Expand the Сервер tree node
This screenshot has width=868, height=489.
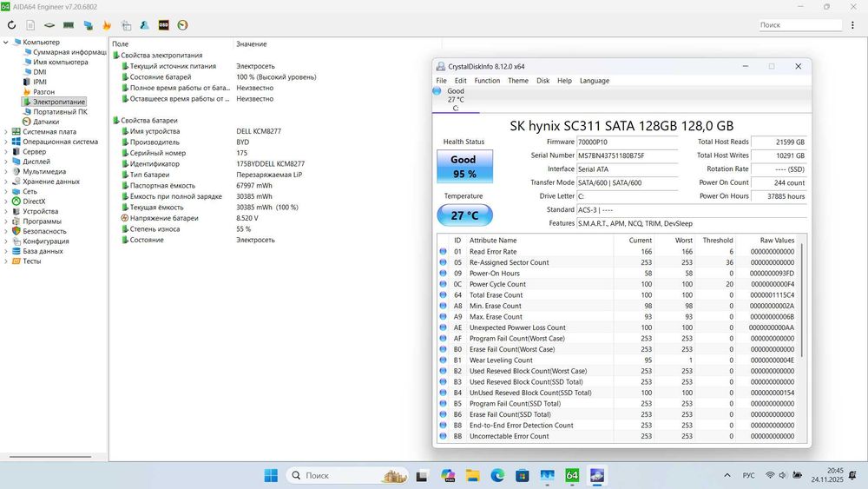6,152
